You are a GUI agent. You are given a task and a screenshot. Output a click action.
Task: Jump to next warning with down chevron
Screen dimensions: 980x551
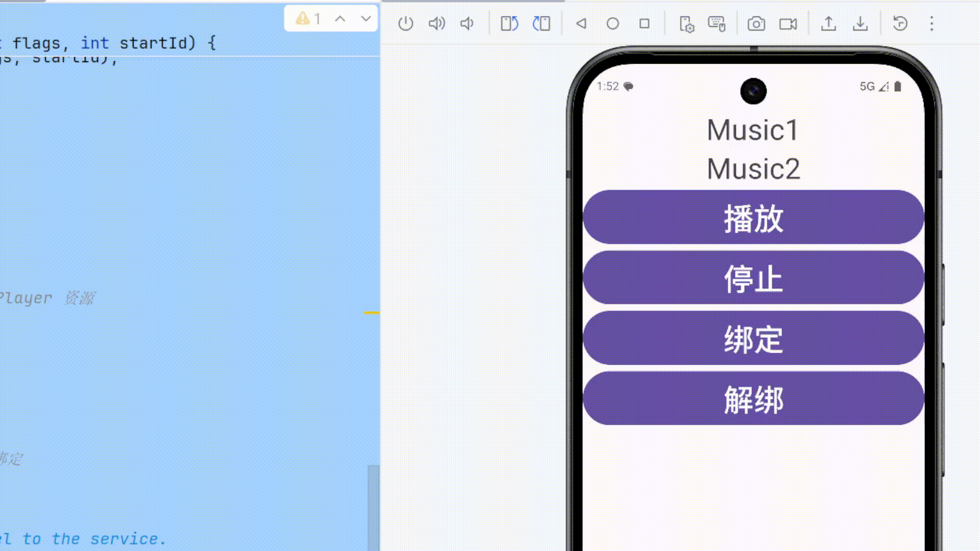click(365, 19)
